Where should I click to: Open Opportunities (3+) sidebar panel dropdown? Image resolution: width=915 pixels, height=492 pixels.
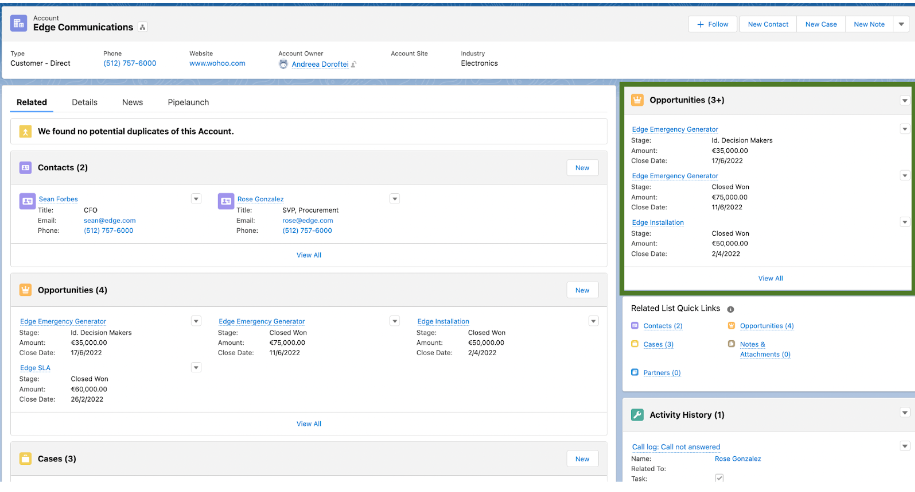pyautogui.click(x=904, y=100)
